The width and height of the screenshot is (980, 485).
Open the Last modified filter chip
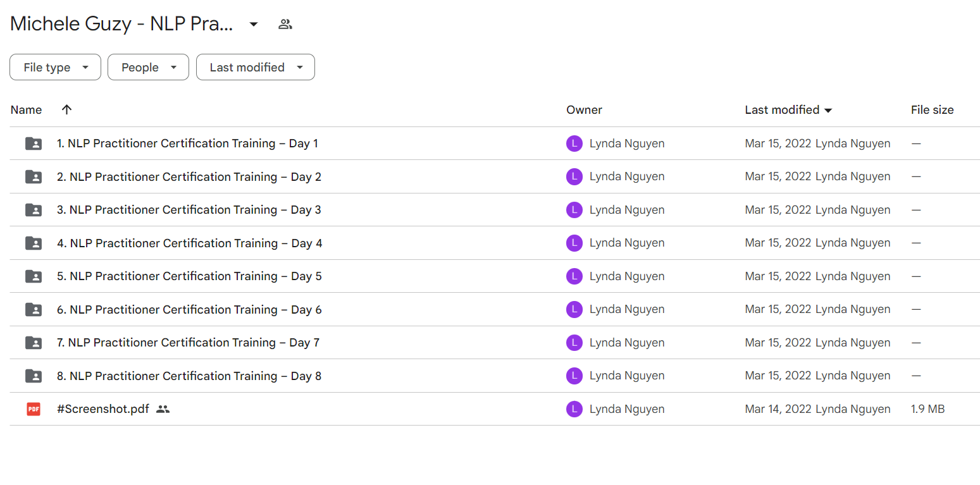tap(256, 67)
